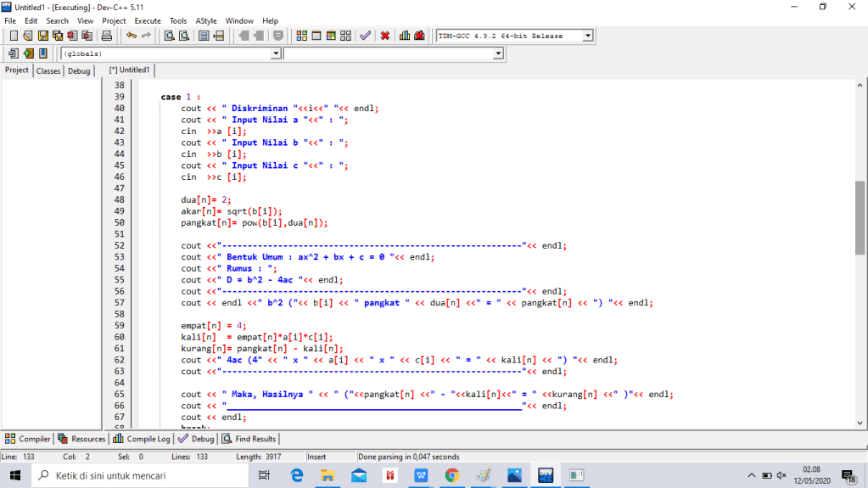Click the Find magnifier toolbar icon

[x=169, y=36]
